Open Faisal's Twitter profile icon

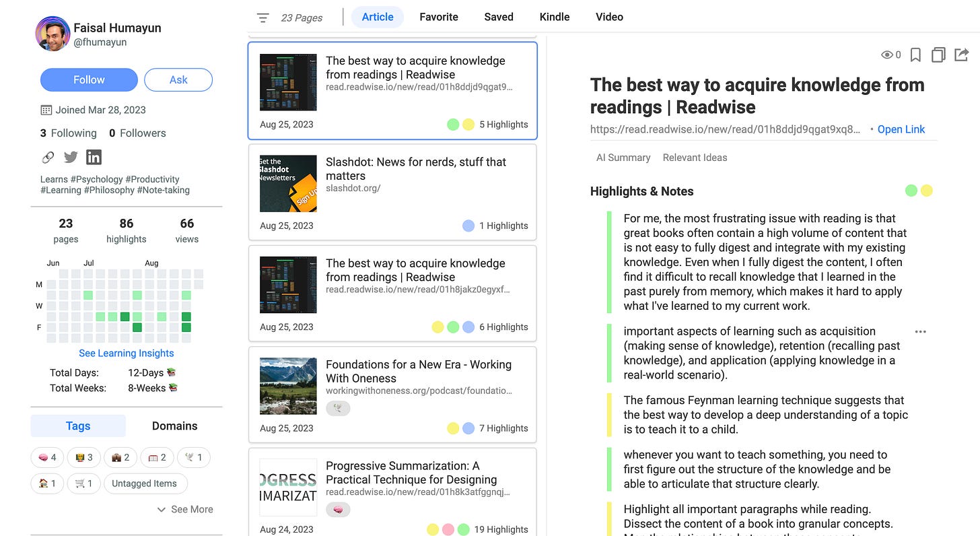coord(71,158)
